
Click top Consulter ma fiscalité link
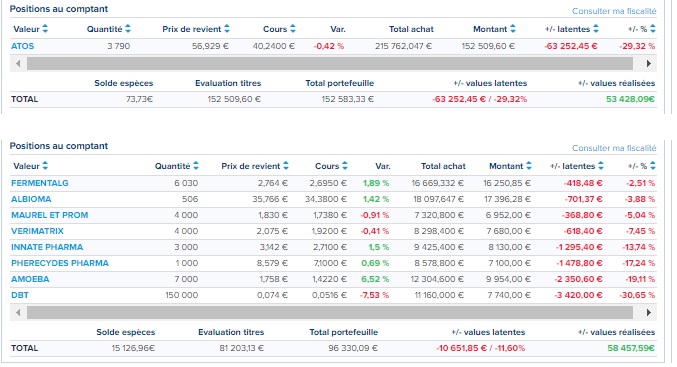[x=614, y=11]
